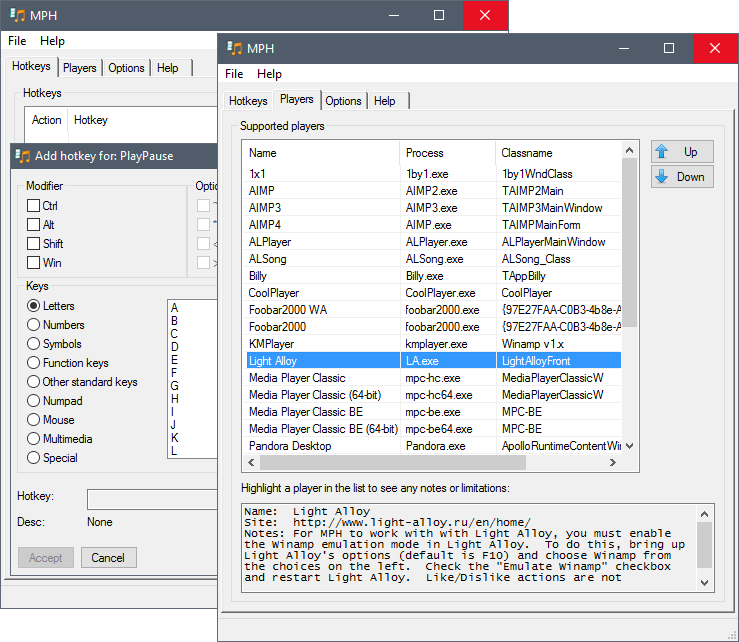Select the Symbols radio button

pyautogui.click(x=33, y=344)
